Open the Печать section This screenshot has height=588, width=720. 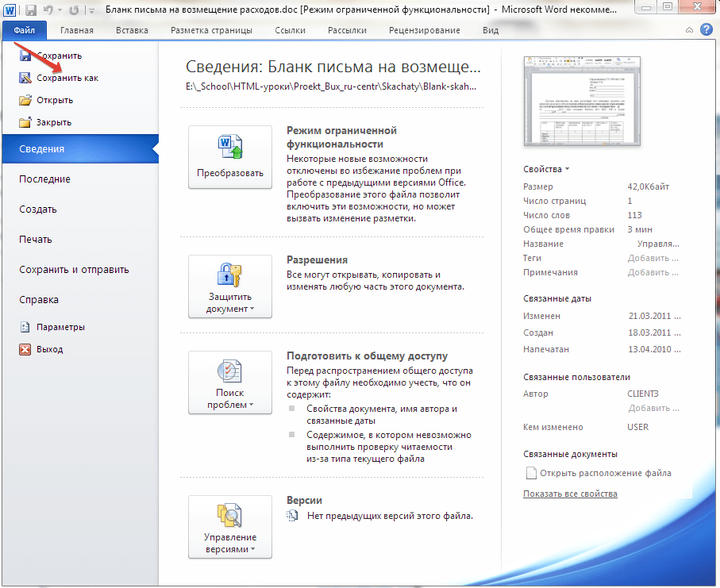[36, 239]
